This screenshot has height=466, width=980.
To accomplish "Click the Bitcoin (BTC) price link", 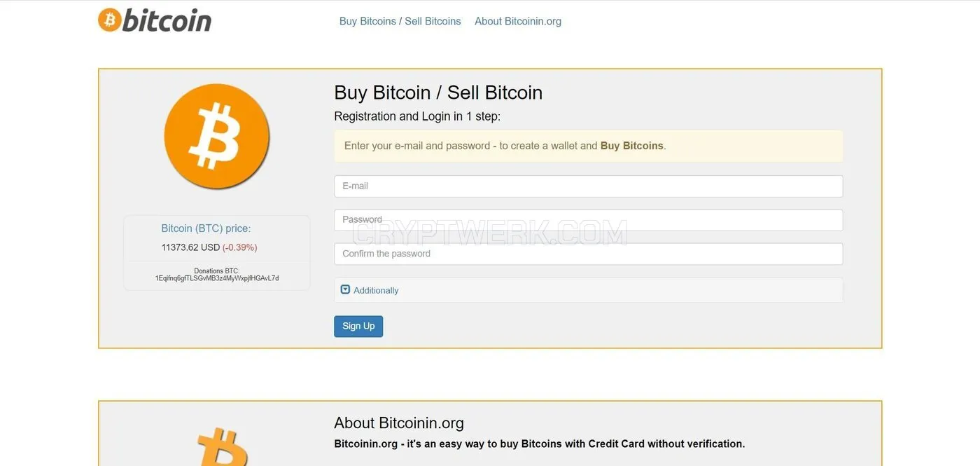I will (206, 228).
